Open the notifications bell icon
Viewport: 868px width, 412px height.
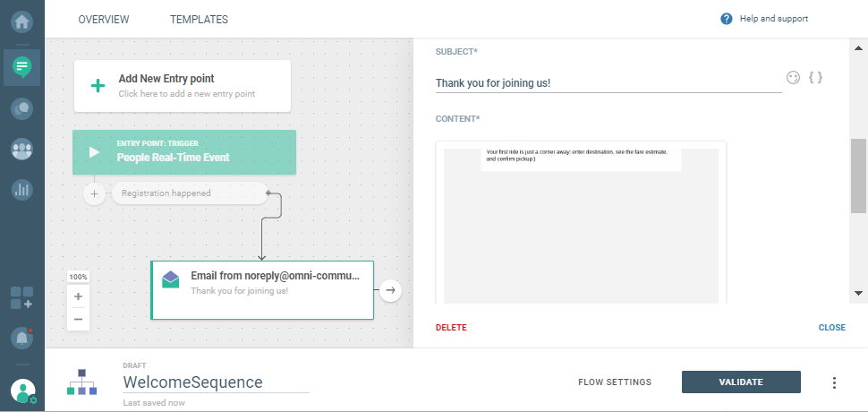22,338
